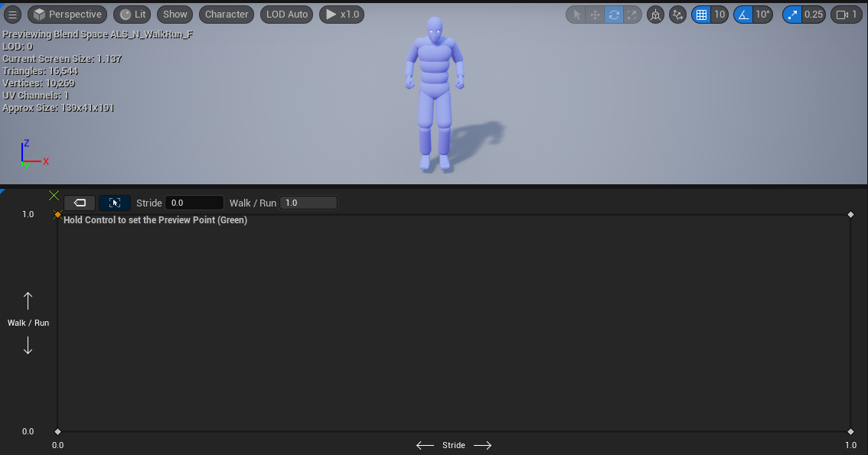Select the translate move gizmo tool
The width and height of the screenshot is (868, 455).
click(x=595, y=15)
